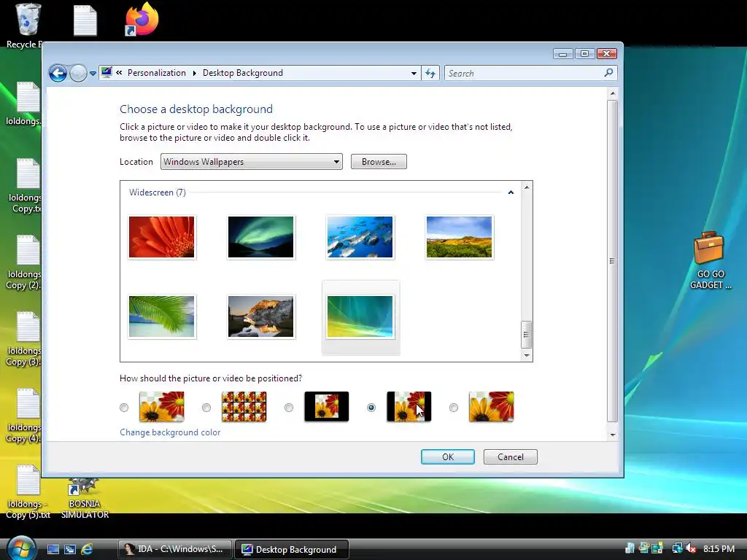Collapse the Widescreen (7) group chevron
Screen dimensions: 747x560
[511, 192]
